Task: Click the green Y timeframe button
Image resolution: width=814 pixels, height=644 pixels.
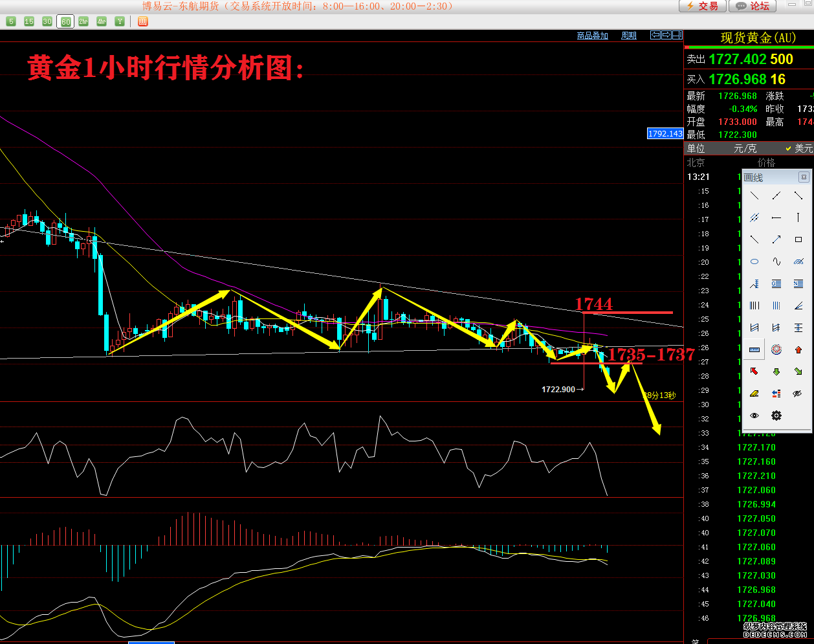Action: (x=120, y=21)
